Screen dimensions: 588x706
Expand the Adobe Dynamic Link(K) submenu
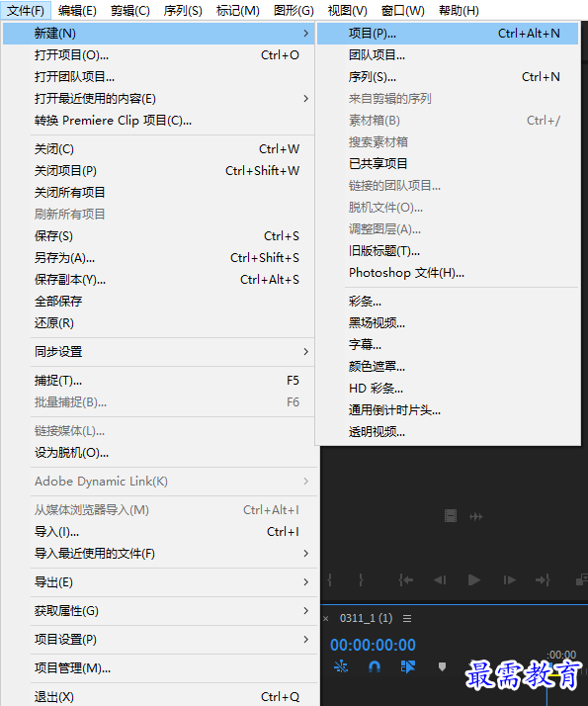coord(306,481)
